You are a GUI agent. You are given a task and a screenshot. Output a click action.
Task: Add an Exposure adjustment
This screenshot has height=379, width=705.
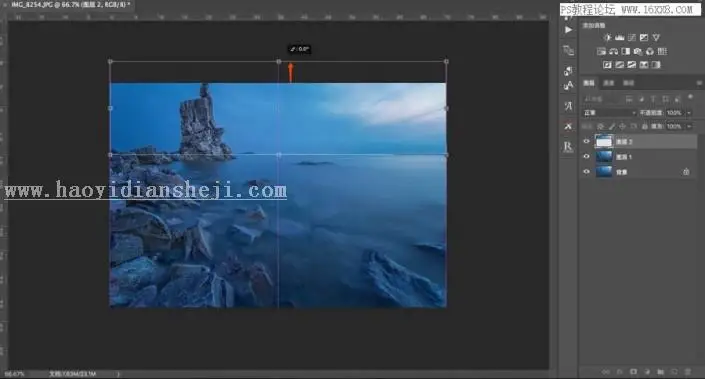point(644,38)
